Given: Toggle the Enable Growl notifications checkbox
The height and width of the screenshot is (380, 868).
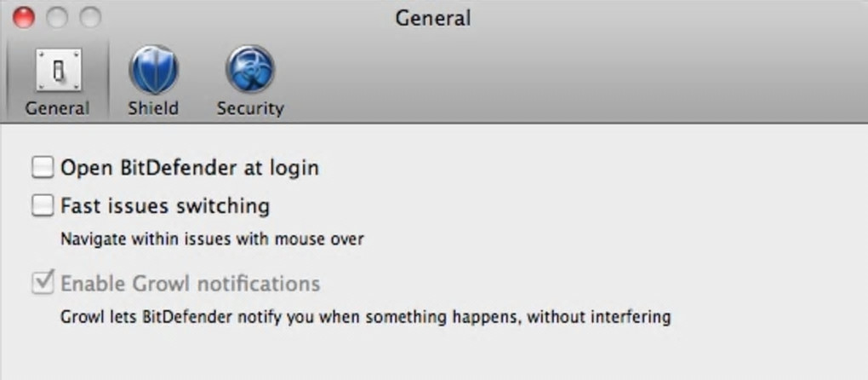Looking at the screenshot, I should point(43,283).
